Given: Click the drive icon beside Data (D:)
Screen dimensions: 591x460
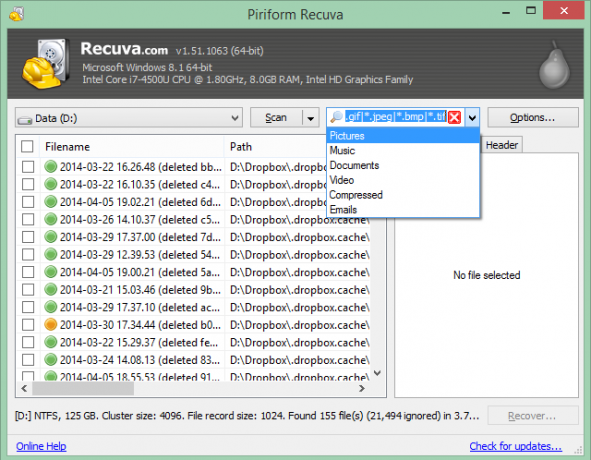Looking at the screenshot, I should click(25, 120).
